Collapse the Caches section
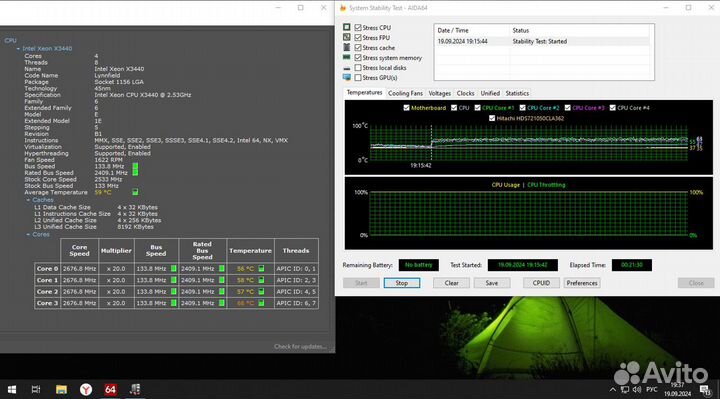Viewport: 720px width, 399px height. [x=28, y=200]
